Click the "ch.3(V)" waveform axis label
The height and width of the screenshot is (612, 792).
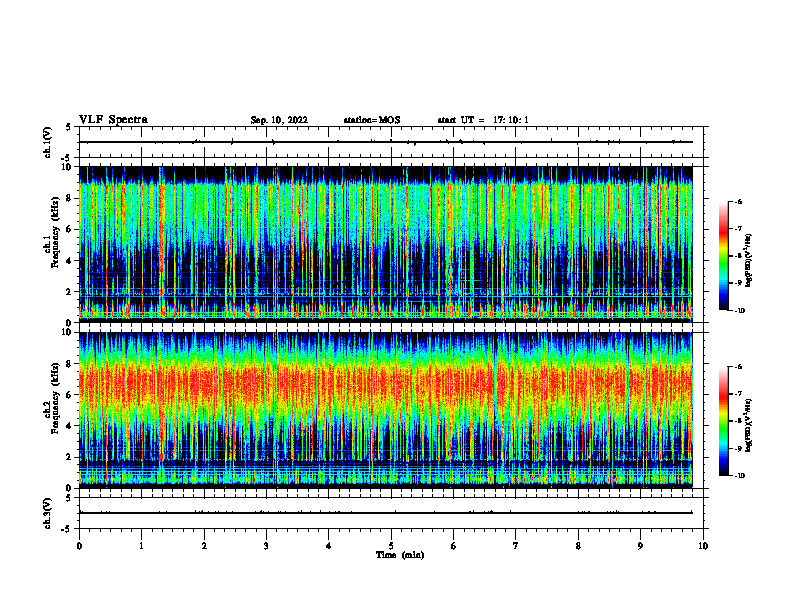(47, 513)
